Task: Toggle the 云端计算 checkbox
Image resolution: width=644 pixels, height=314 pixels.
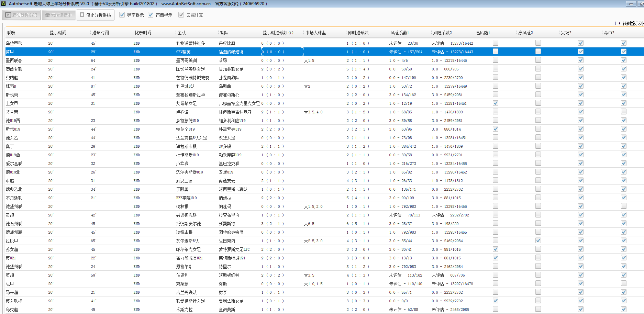Action: (181, 15)
